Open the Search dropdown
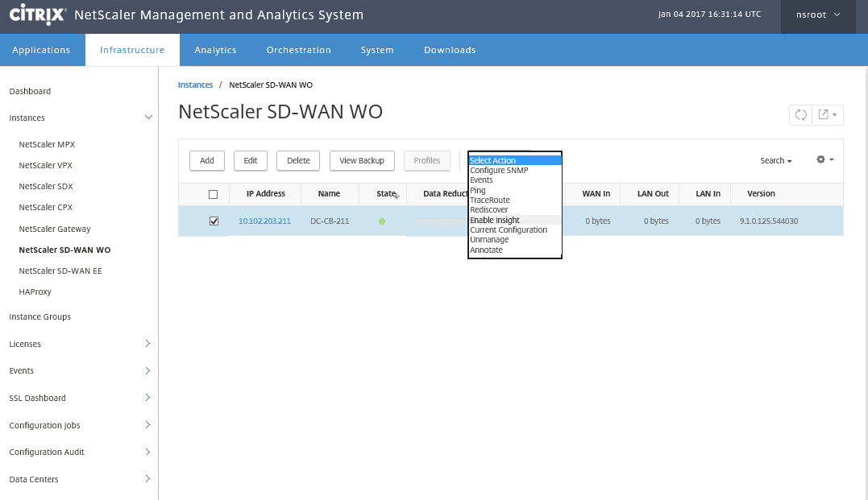Screen dimensions: 868x500 [x=775, y=160]
